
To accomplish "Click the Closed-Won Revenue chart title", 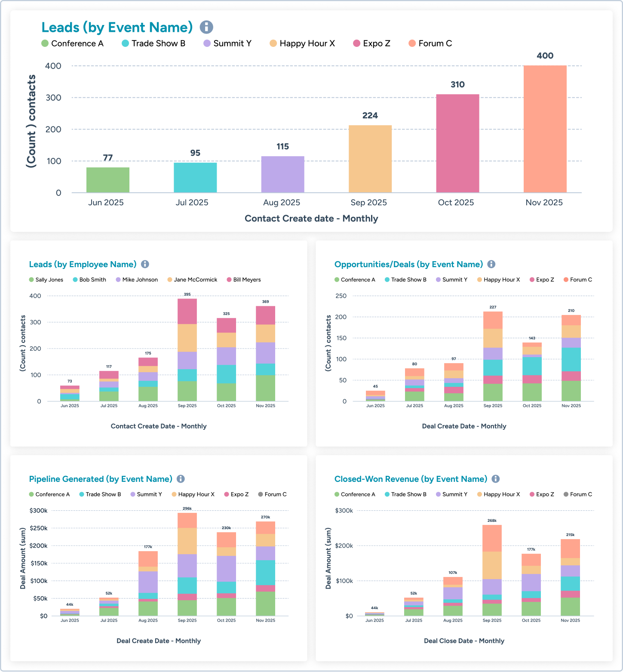I will (x=411, y=479).
